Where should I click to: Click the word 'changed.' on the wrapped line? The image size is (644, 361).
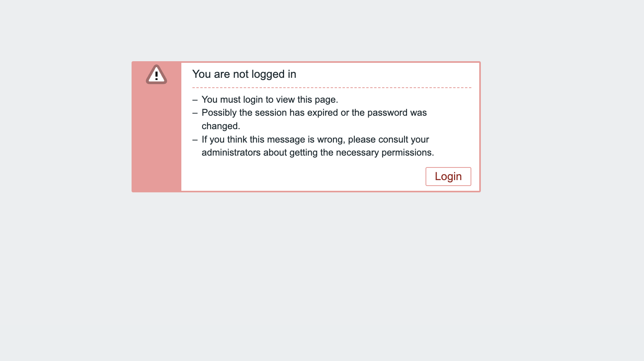tap(221, 126)
